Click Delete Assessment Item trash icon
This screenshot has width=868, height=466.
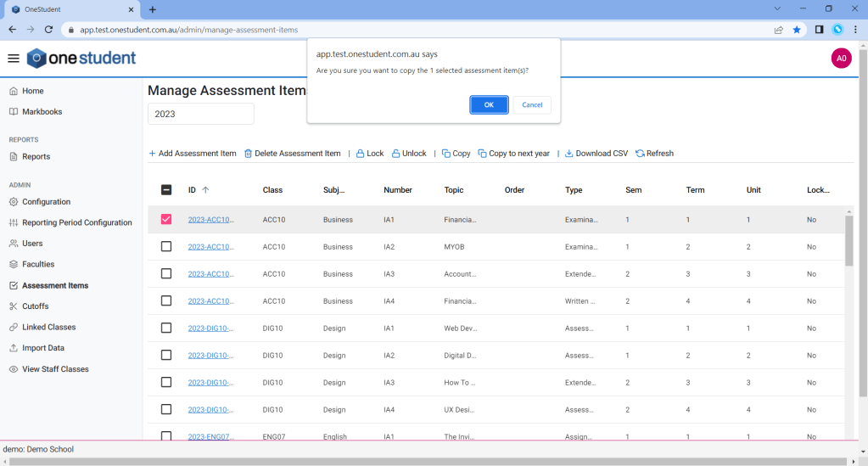pyautogui.click(x=249, y=154)
